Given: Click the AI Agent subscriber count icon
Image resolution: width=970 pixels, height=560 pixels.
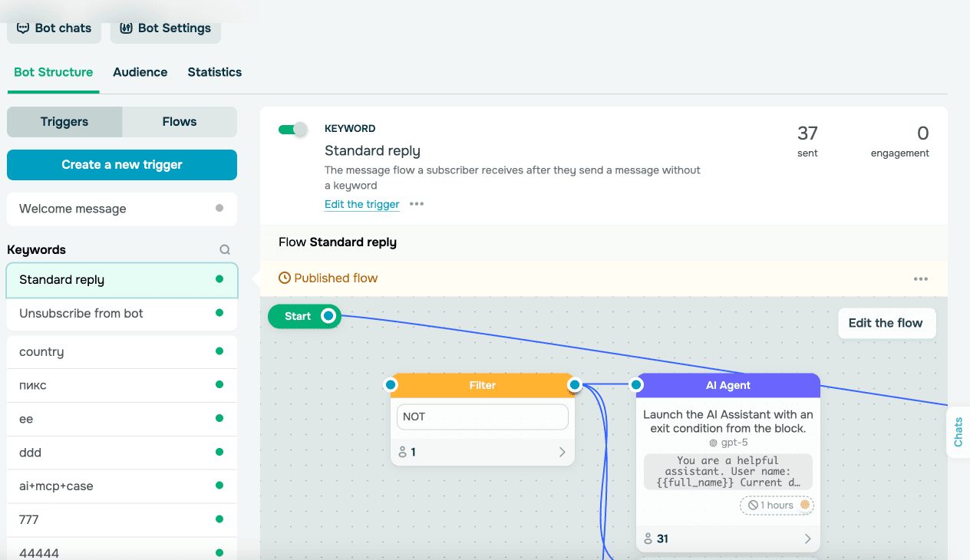Looking at the screenshot, I should (x=648, y=539).
